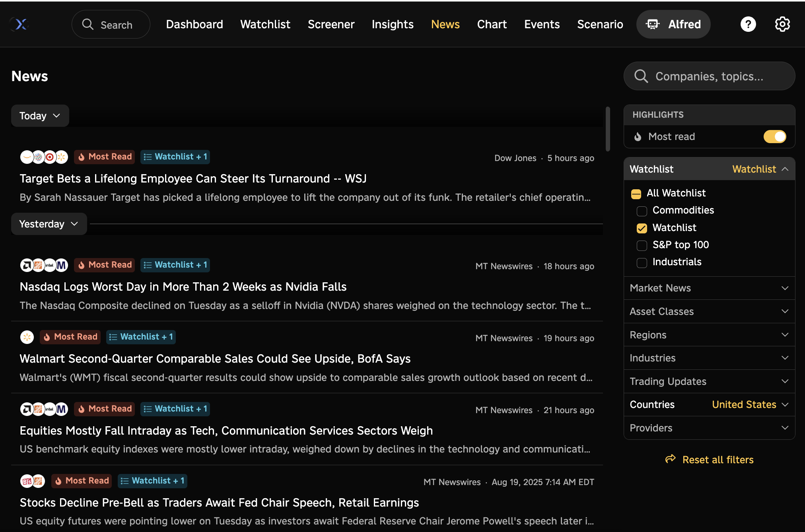Expand the Market News filter
805x532 pixels.
coord(709,288)
